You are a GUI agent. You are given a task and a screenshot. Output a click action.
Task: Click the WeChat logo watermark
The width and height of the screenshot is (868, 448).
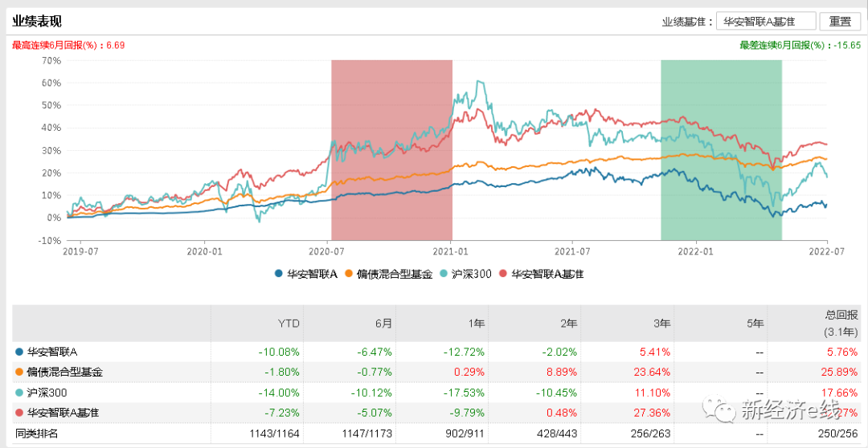point(718,409)
